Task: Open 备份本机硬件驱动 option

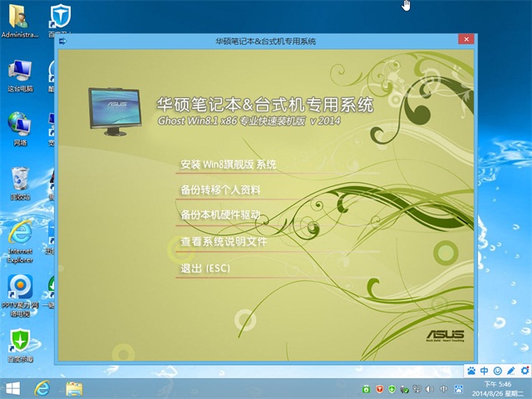Action: (x=220, y=214)
